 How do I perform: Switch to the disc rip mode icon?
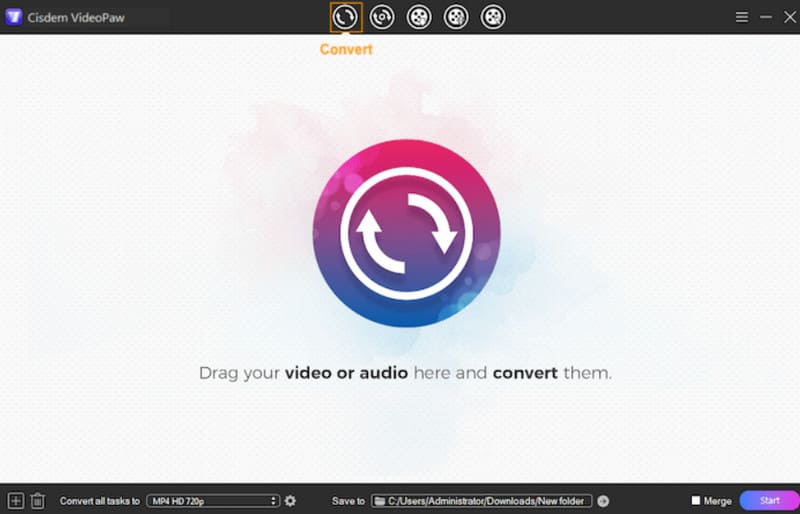(x=382, y=17)
